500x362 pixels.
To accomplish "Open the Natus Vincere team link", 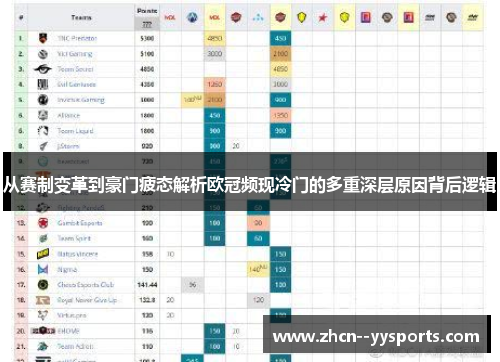I will (x=78, y=254).
